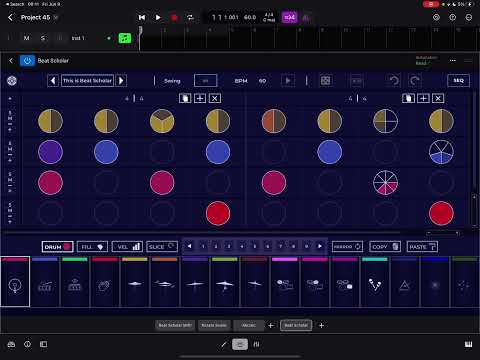Select the Swing value field
The width and height of the screenshot is (480, 360).
tap(205, 81)
